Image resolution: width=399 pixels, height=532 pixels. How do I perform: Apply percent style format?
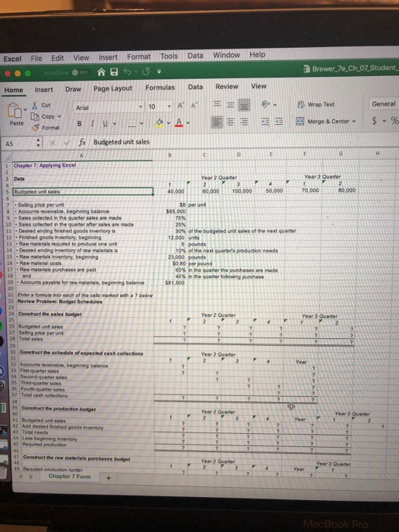394,121
